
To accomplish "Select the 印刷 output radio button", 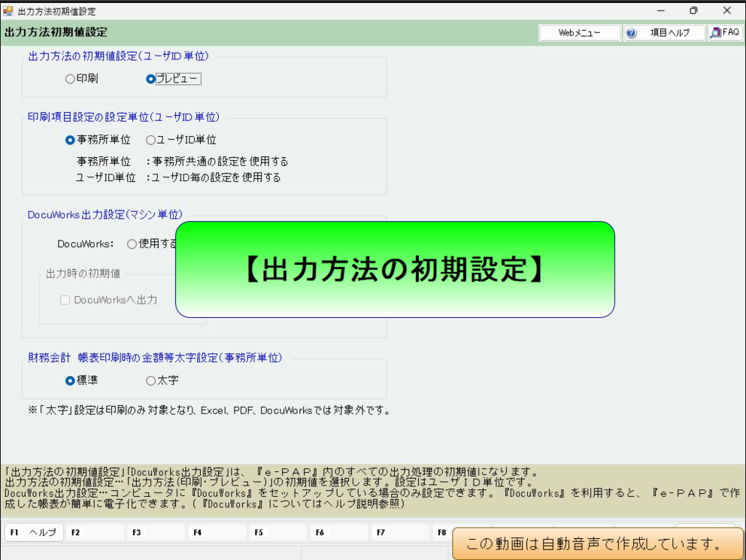I will pos(82,79).
